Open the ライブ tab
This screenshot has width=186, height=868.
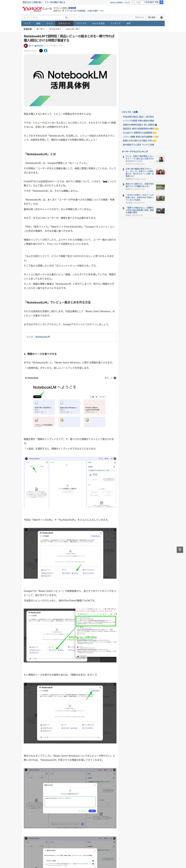(49, 23)
